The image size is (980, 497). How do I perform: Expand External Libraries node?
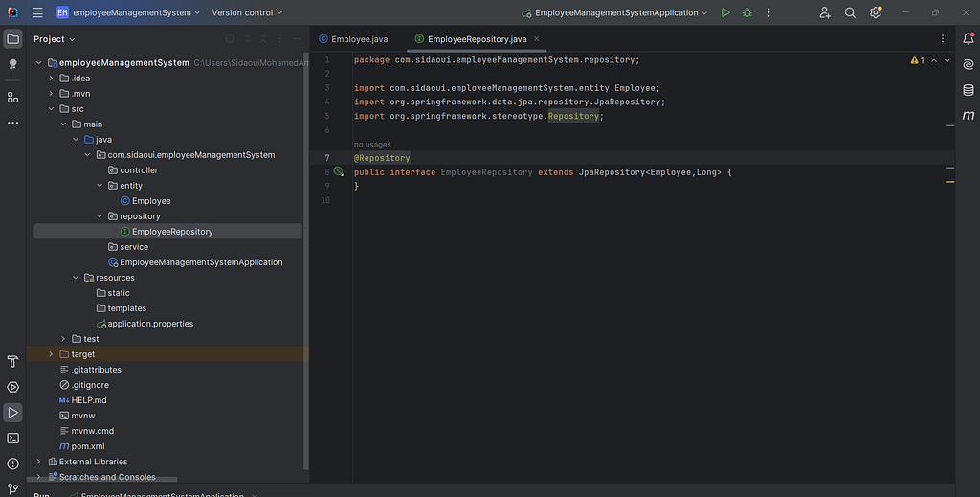click(x=38, y=462)
